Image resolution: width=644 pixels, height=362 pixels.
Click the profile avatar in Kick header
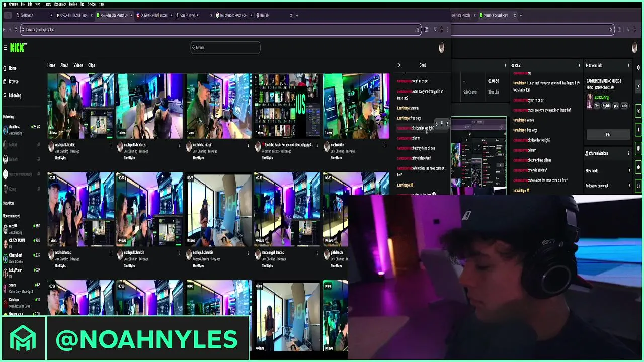(x=441, y=48)
